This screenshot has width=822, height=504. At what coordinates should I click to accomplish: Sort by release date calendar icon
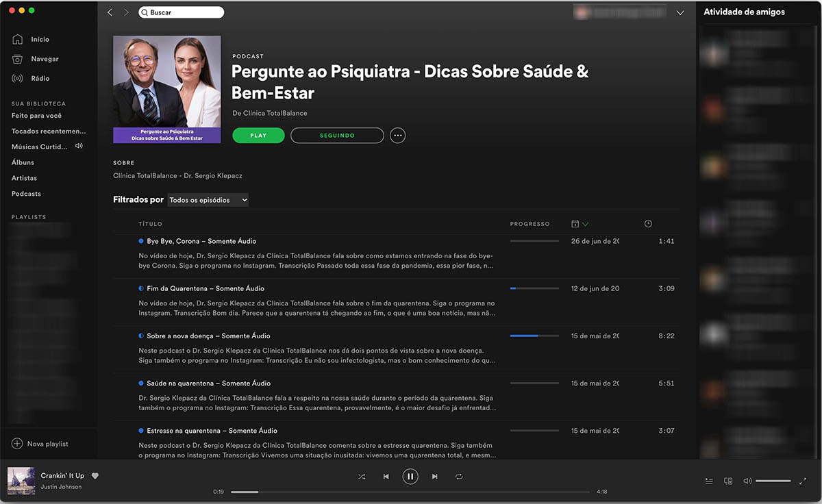point(575,224)
